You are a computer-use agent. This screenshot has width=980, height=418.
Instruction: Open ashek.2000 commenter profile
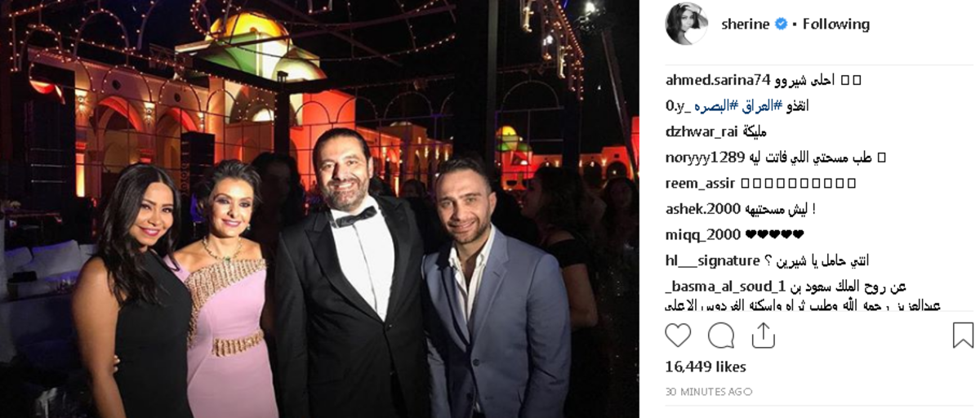click(702, 209)
